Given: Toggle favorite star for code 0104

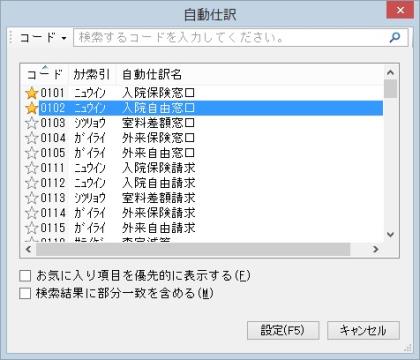Looking at the screenshot, I should point(32,138).
